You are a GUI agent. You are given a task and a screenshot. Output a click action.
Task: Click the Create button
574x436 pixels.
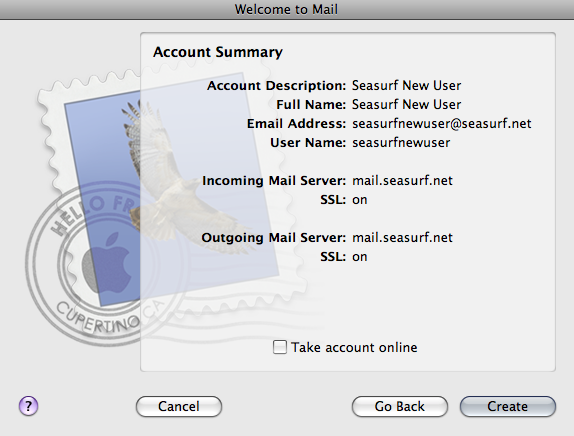click(x=508, y=406)
